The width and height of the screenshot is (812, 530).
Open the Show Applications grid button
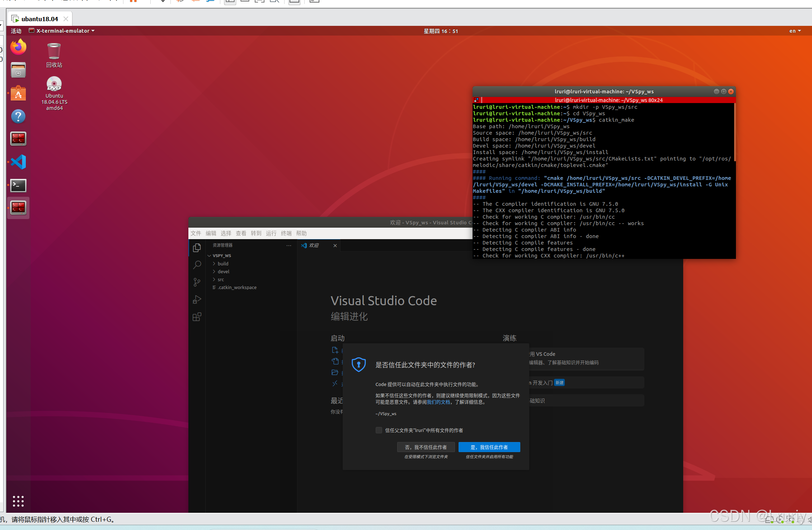point(18,501)
